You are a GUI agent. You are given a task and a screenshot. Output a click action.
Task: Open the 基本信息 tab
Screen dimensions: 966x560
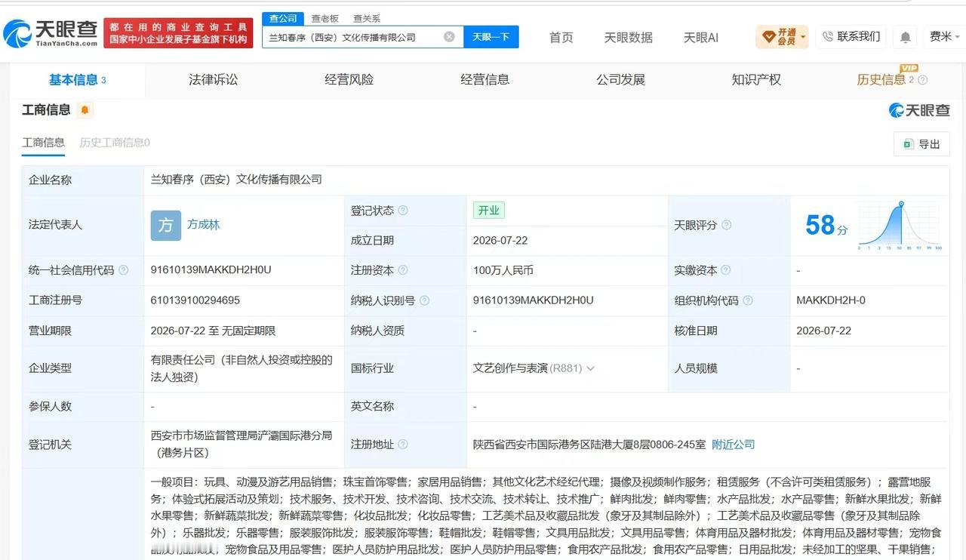(x=77, y=80)
